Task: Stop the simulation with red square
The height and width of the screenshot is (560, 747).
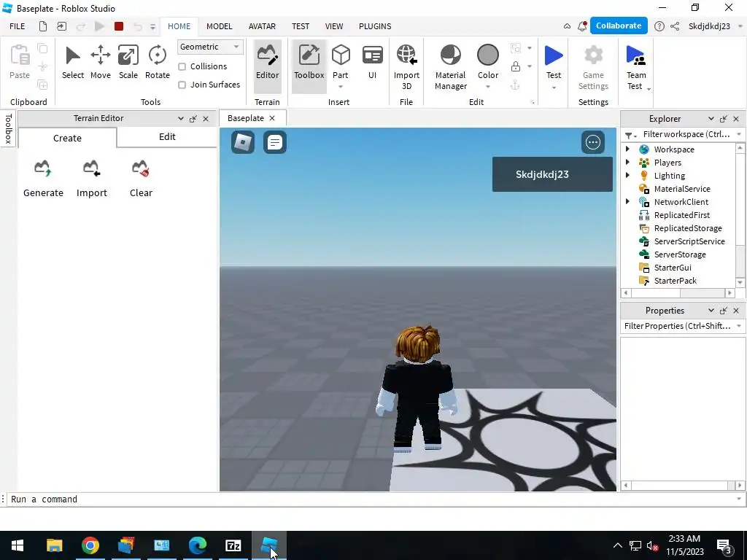Action: tap(119, 26)
